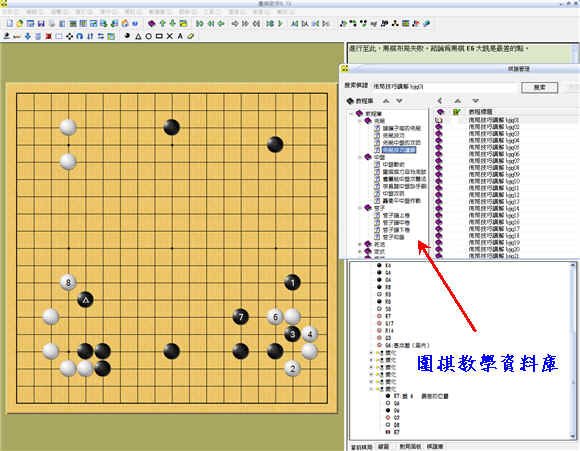Click the move tree scrollbar up arrow

click(573, 265)
